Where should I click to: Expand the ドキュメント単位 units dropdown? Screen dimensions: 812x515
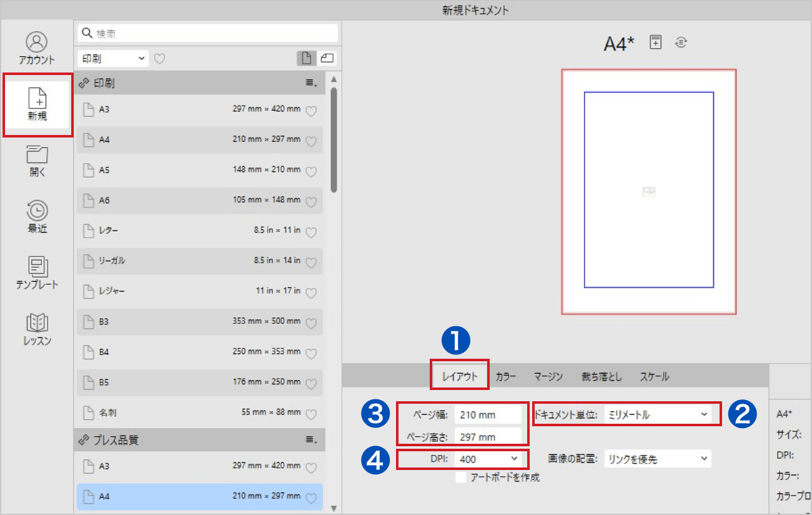pos(657,414)
